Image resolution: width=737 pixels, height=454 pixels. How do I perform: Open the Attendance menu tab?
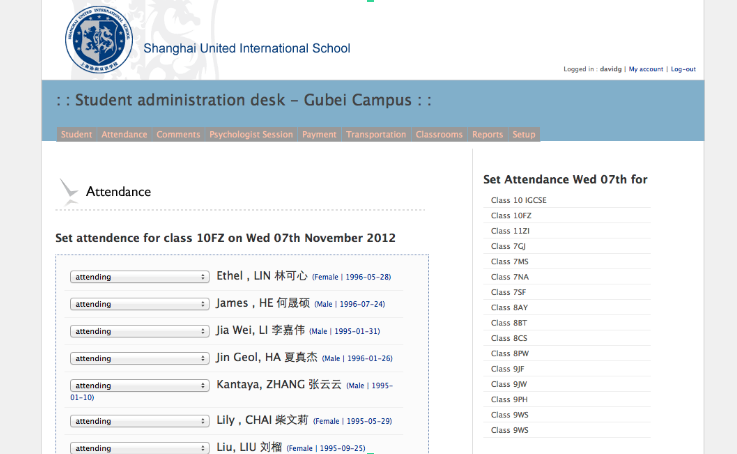point(124,134)
